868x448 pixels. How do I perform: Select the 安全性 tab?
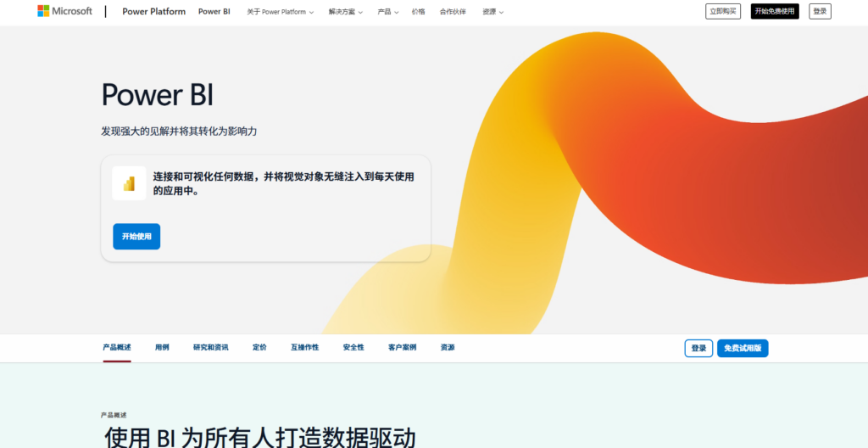[353, 348]
